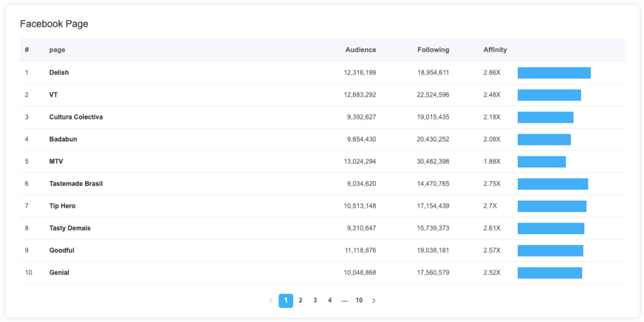The width and height of the screenshot is (644, 322).
Task: Click VT affinity bar
Action: point(549,95)
